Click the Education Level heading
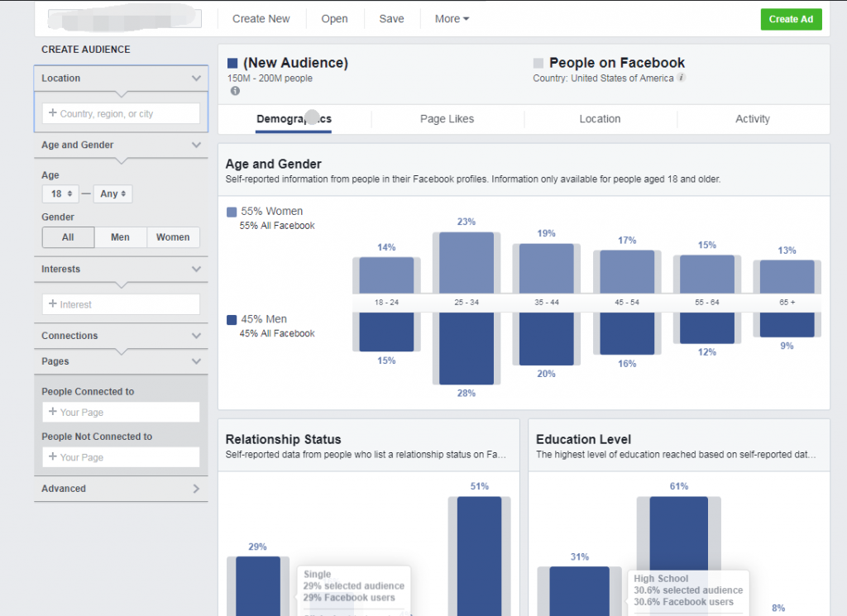This screenshot has height=616, width=847. coord(583,439)
